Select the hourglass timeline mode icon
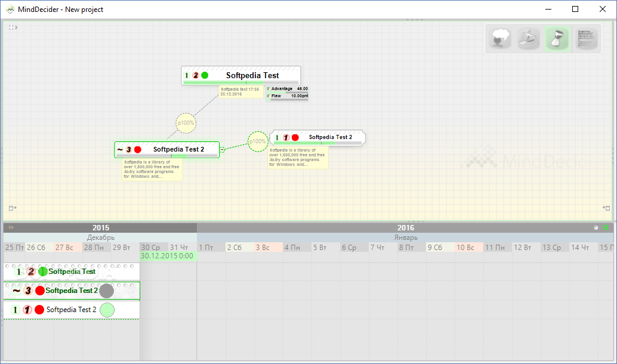The height and width of the screenshot is (364, 617). click(557, 39)
